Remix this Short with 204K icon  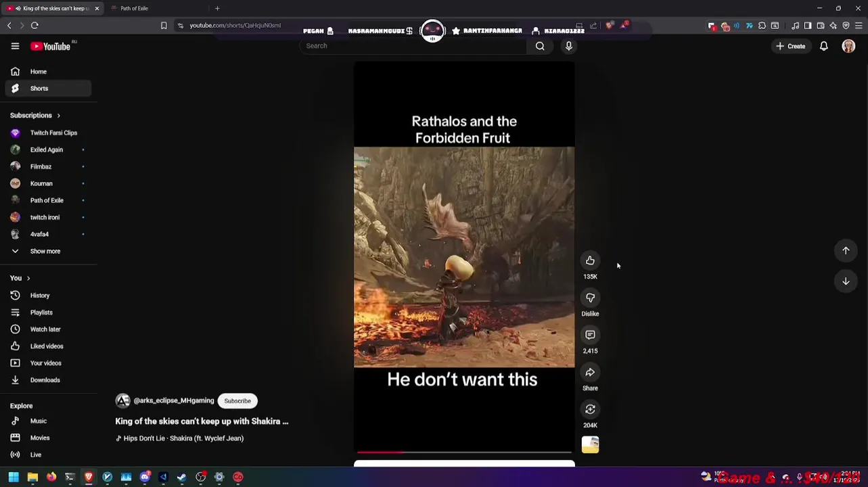590,409
